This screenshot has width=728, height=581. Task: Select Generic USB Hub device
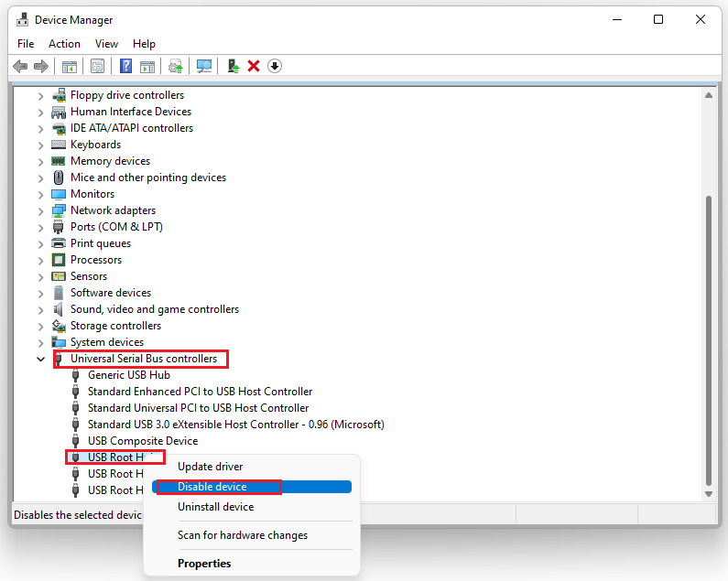click(129, 375)
